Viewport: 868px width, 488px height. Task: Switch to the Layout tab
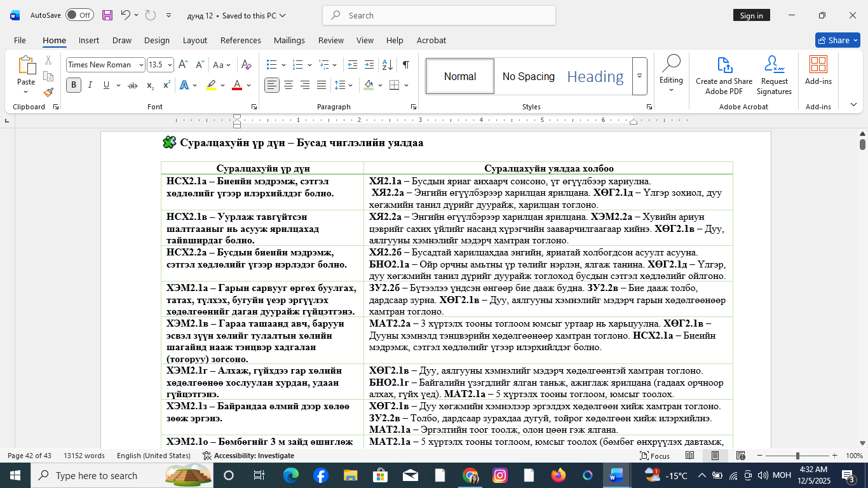194,40
